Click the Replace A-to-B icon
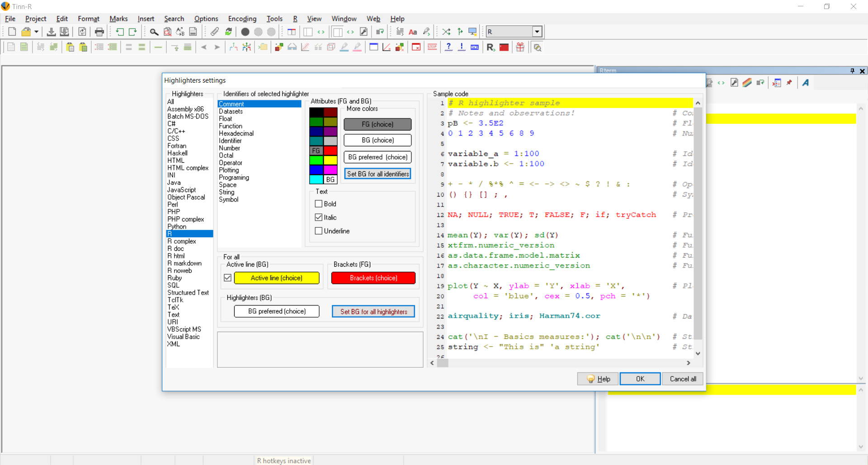This screenshot has height=465, width=868. [x=180, y=32]
